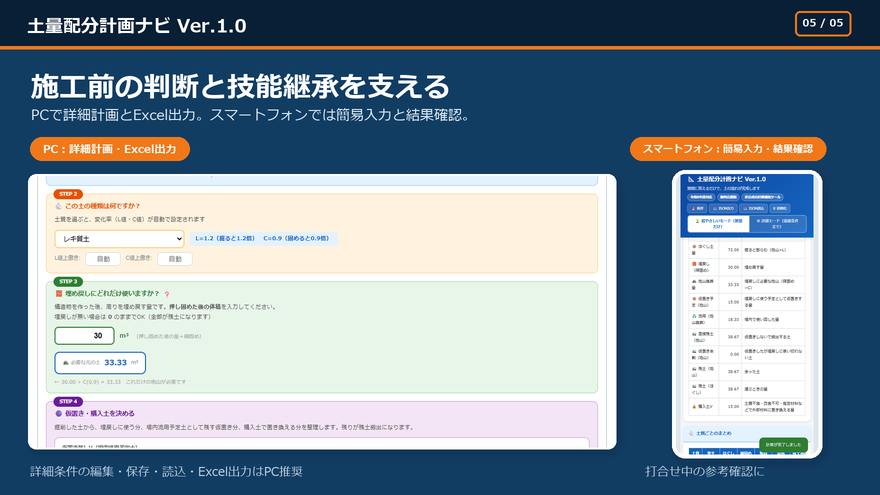880x495 pixels.
Task: Click the green STEP 3 badge
Action: coord(68,282)
